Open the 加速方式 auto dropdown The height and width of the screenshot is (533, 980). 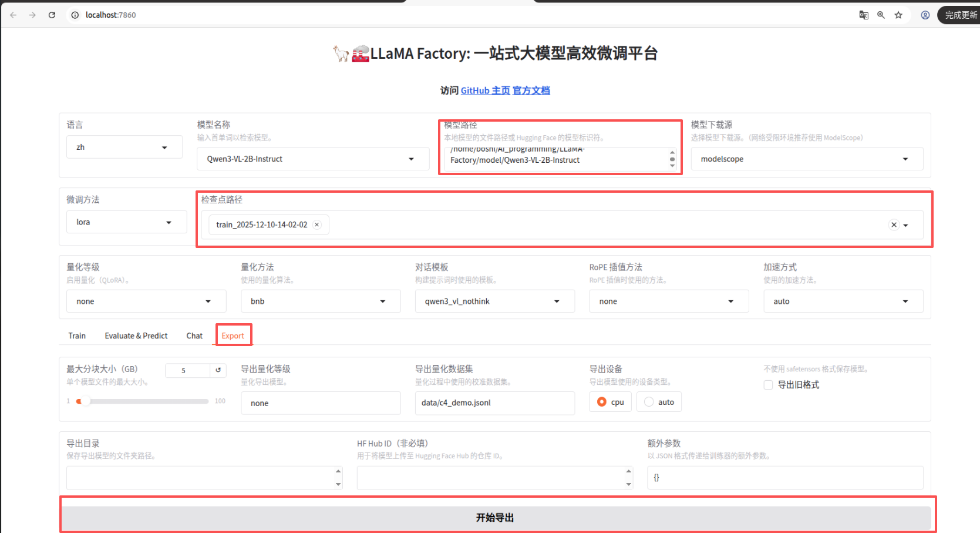point(843,301)
